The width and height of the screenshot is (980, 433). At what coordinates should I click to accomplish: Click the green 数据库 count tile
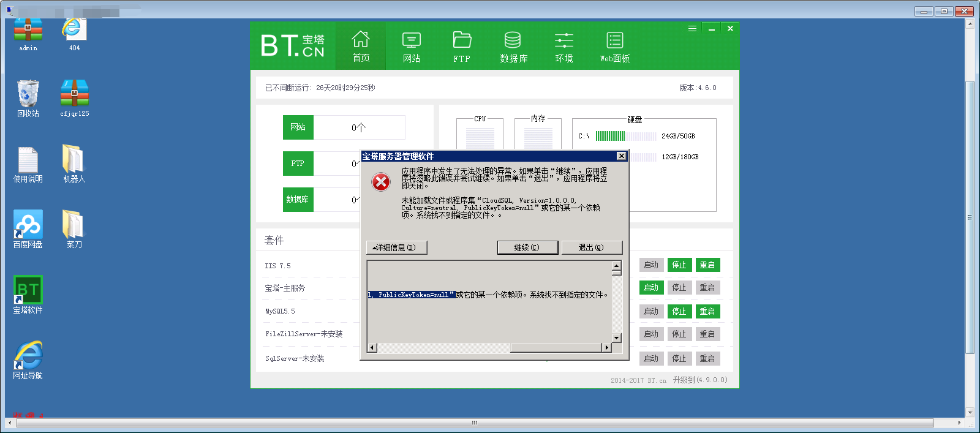298,200
